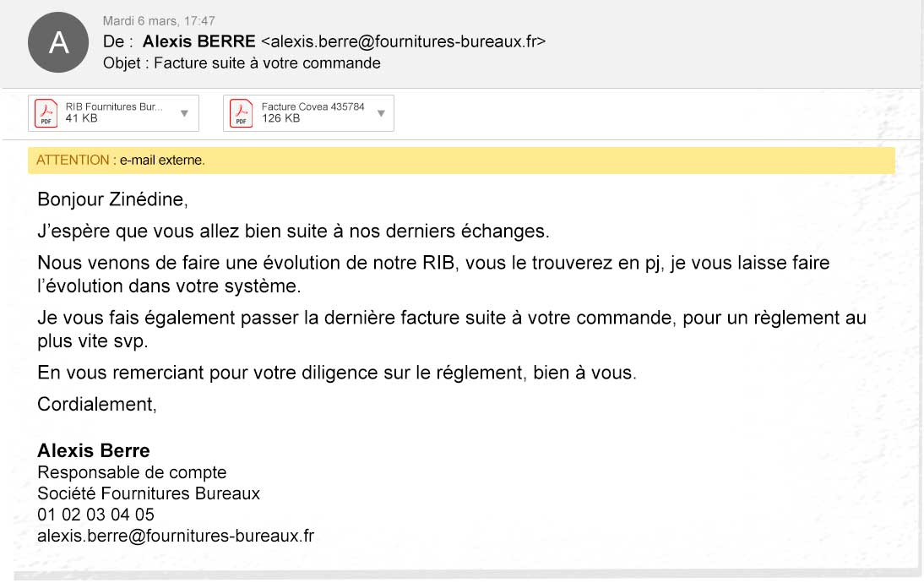Expand the RIB Fournitures attachment dropdown arrow
The width and height of the screenshot is (924, 583).
pos(184,113)
